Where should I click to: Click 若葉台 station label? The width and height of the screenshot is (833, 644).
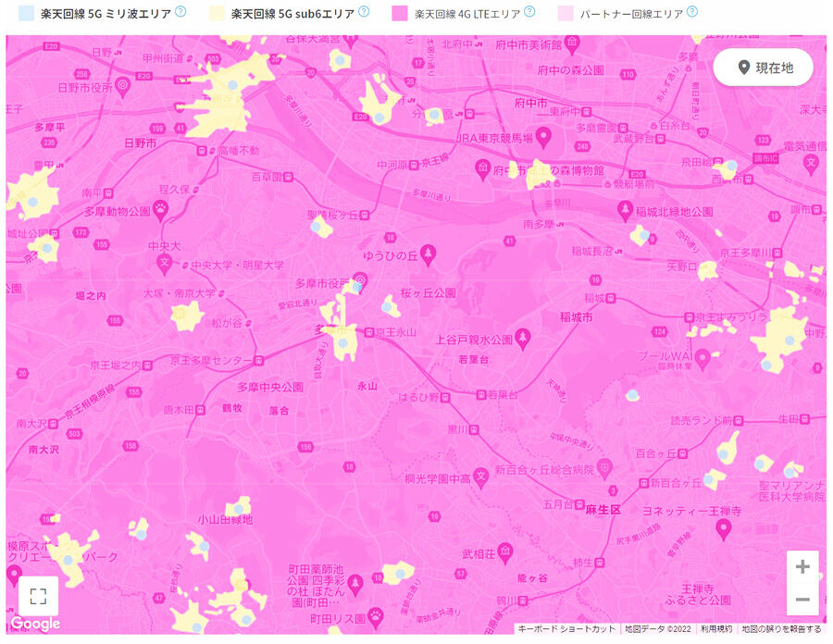[x=503, y=395]
